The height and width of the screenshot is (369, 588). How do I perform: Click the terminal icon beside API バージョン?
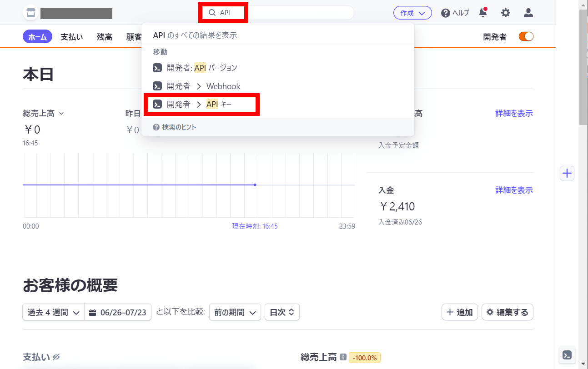(x=157, y=68)
